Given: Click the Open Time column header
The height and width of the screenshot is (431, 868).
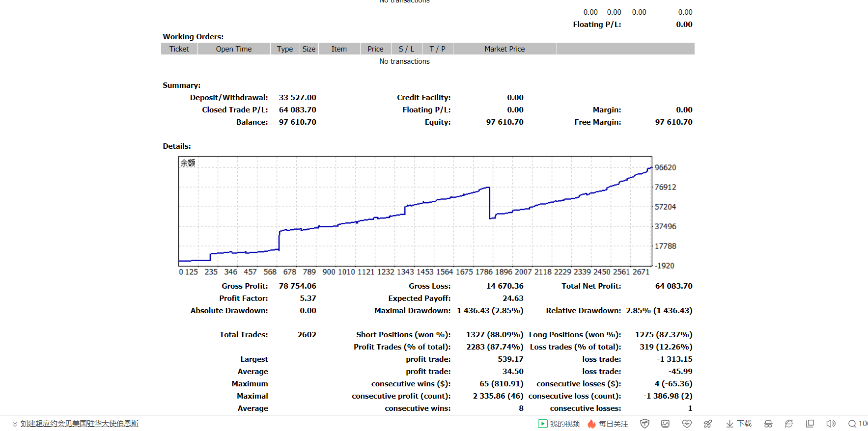Looking at the screenshot, I should point(234,49).
